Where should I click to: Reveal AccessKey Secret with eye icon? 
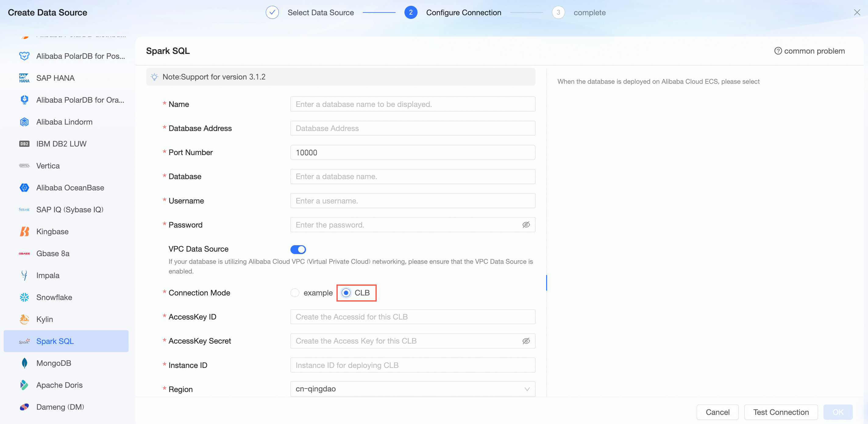[x=526, y=341]
